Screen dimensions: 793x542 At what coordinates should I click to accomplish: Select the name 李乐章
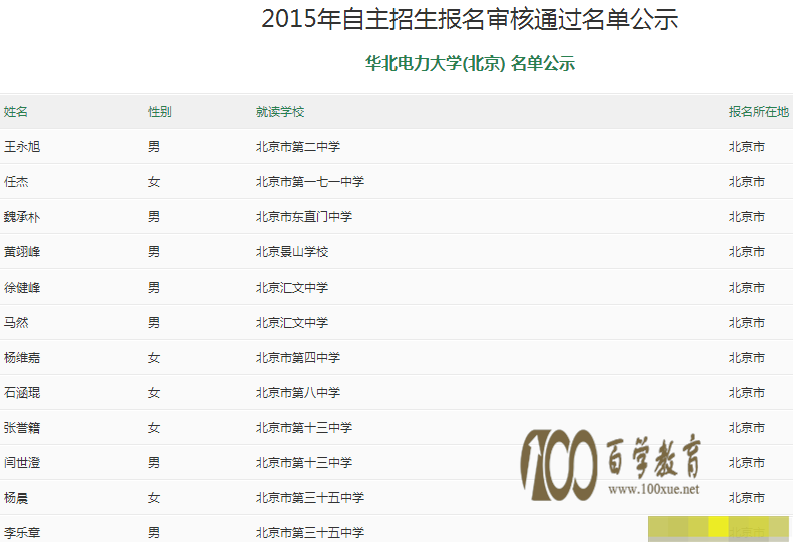22,532
